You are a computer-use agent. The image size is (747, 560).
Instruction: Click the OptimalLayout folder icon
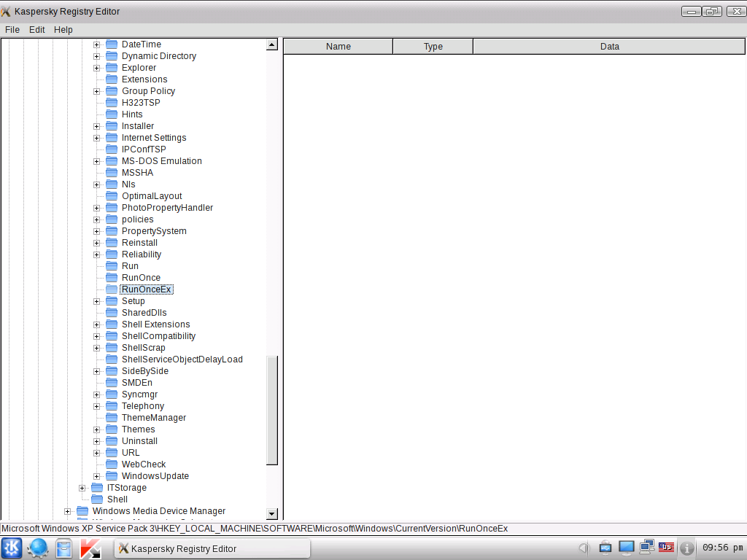point(112,195)
